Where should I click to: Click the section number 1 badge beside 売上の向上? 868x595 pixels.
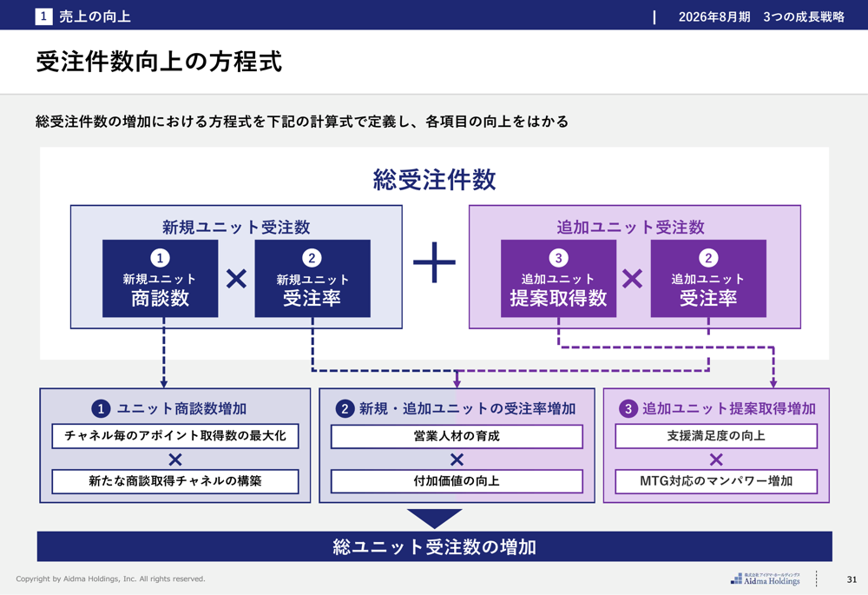(43, 16)
